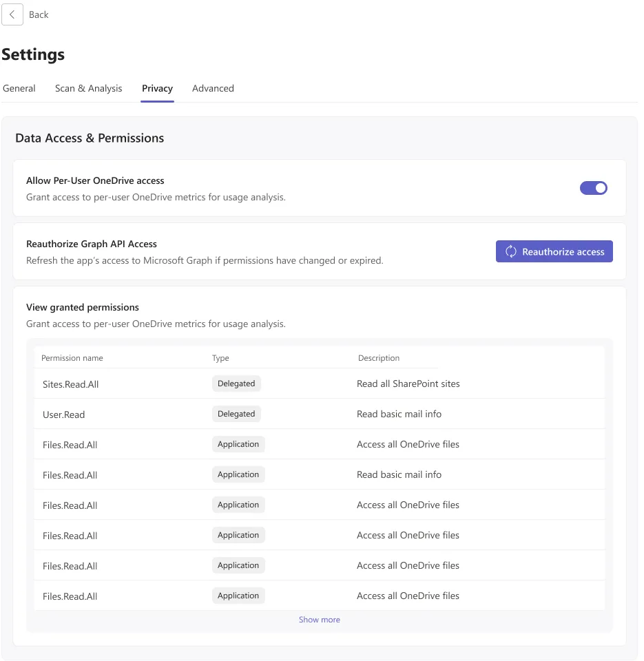The width and height of the screenshot is (644, 661).
Task: Click the Data Access & Permissions heading
Action: (x=90, y=138)
